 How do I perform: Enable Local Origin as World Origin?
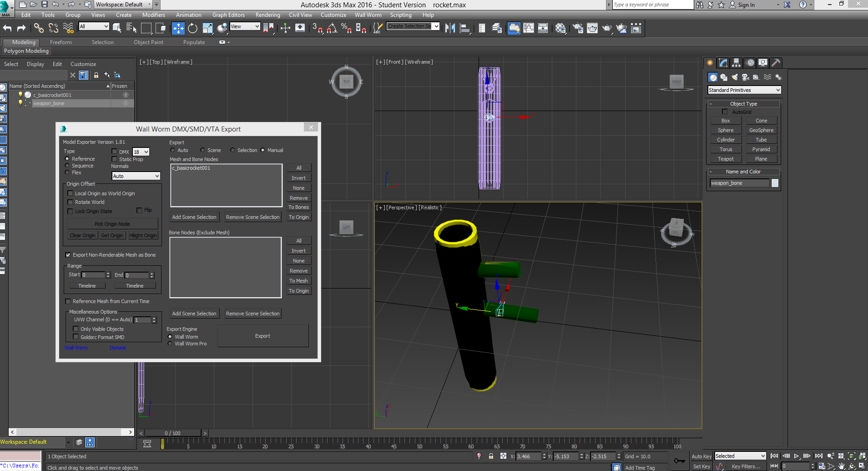[71, 193]
